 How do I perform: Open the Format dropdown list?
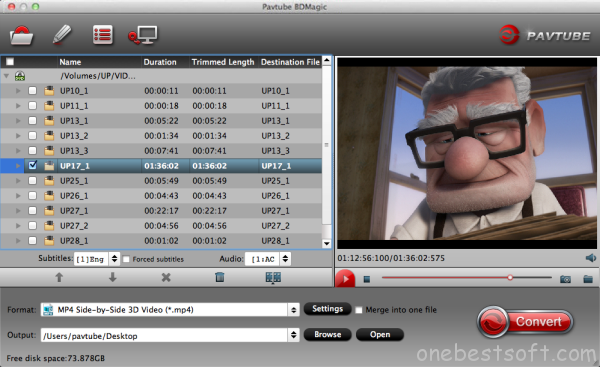coord(293,310)
